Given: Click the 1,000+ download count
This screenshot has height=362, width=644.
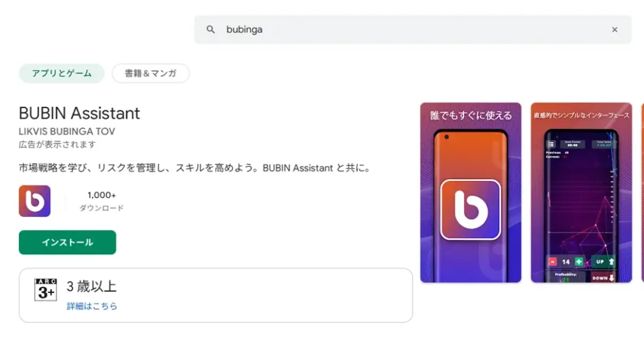Looking at the screenshot, I should click(101, 195).
